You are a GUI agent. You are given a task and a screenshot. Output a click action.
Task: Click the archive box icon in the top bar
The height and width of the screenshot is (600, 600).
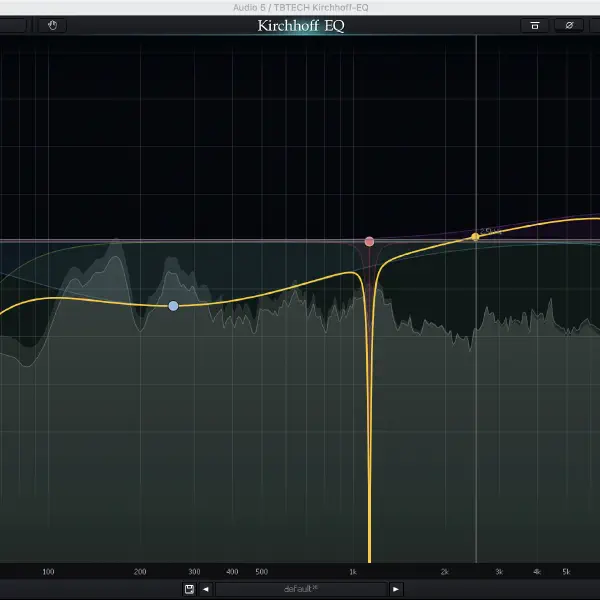pos(535,25)
